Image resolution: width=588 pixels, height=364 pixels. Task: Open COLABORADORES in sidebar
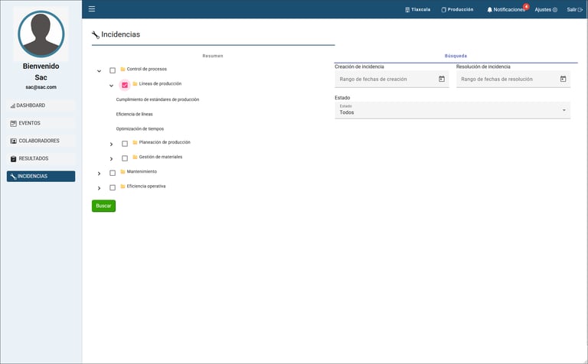41,141
